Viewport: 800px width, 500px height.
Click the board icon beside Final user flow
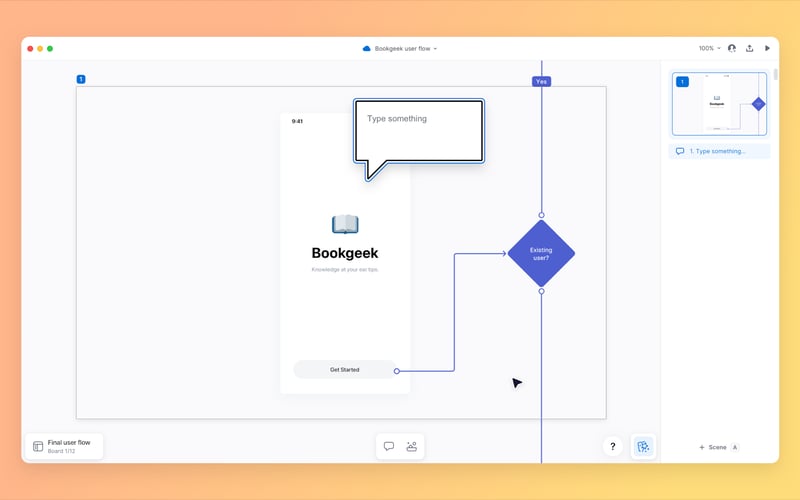38,446
